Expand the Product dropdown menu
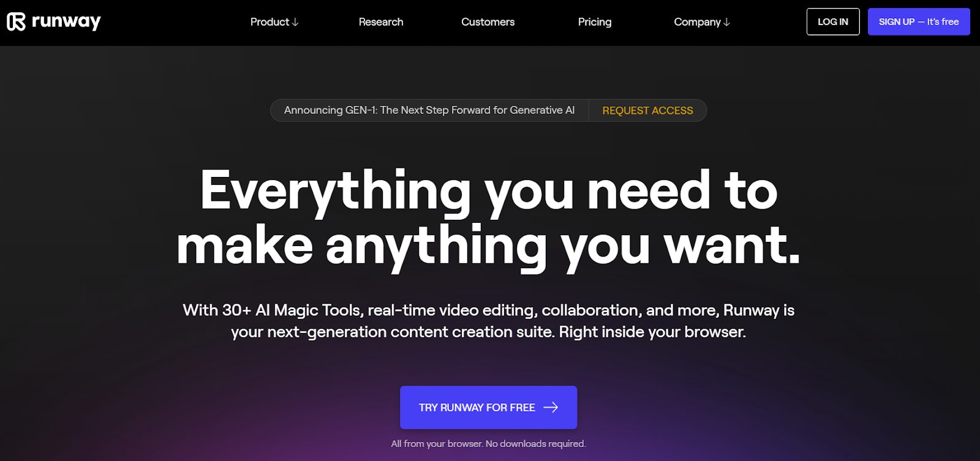980x461 pixels. click(x=274, y=22)
